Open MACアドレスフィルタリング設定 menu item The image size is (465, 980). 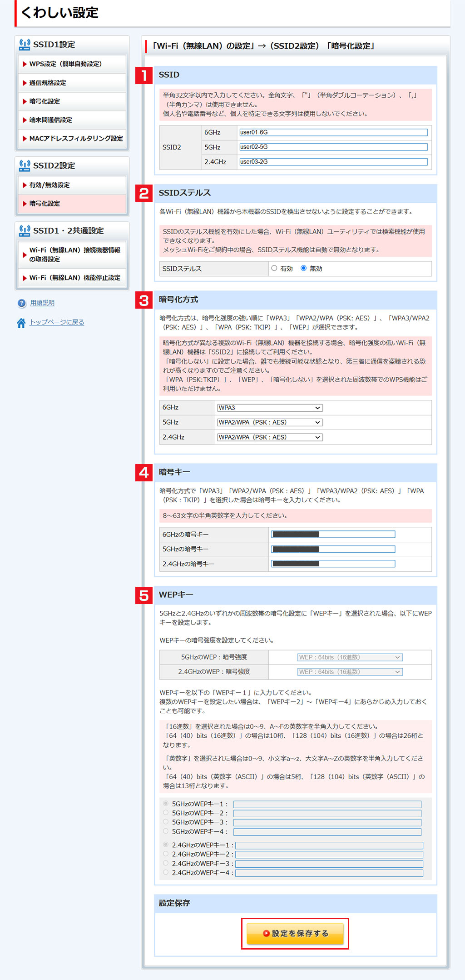[72, 139]
